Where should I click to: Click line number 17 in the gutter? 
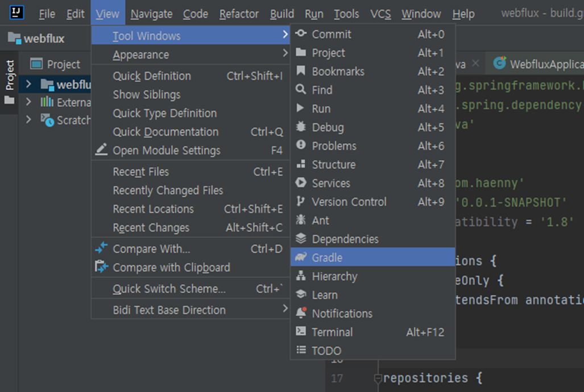[337, 378]
